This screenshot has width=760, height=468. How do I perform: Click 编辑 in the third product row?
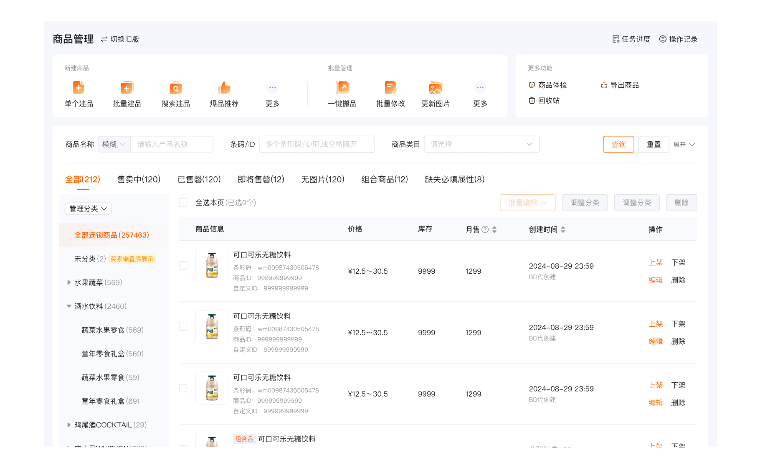pyautogui.click(x=656, y=403)
